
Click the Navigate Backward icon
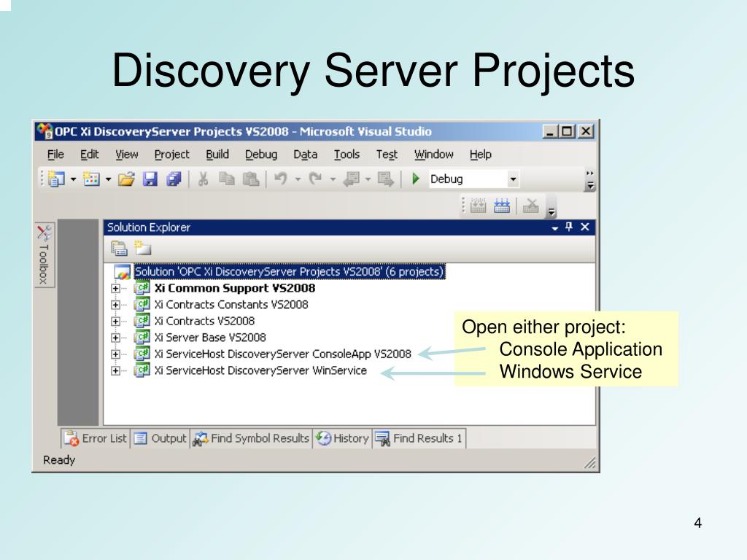(352, 179)
